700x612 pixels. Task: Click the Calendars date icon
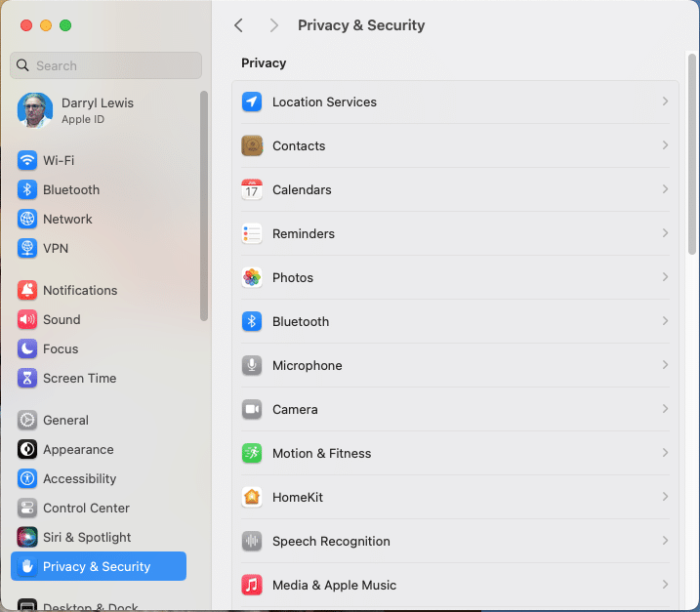[252, 189]
